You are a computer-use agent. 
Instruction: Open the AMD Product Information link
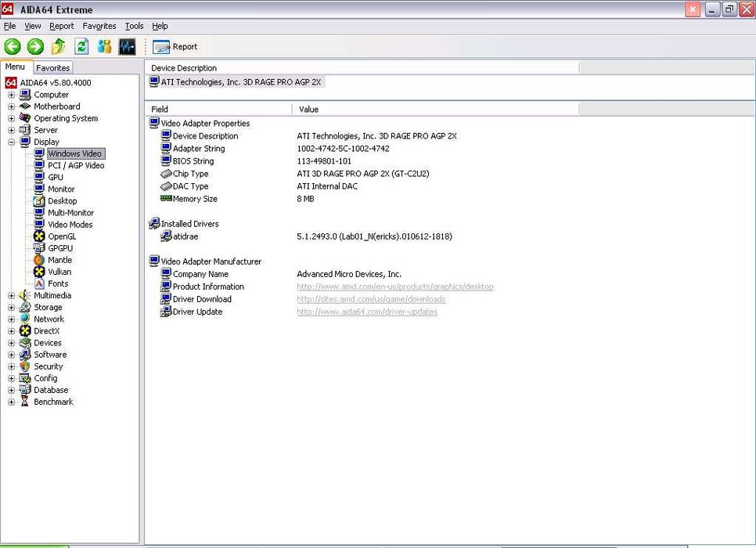point(395,287)
